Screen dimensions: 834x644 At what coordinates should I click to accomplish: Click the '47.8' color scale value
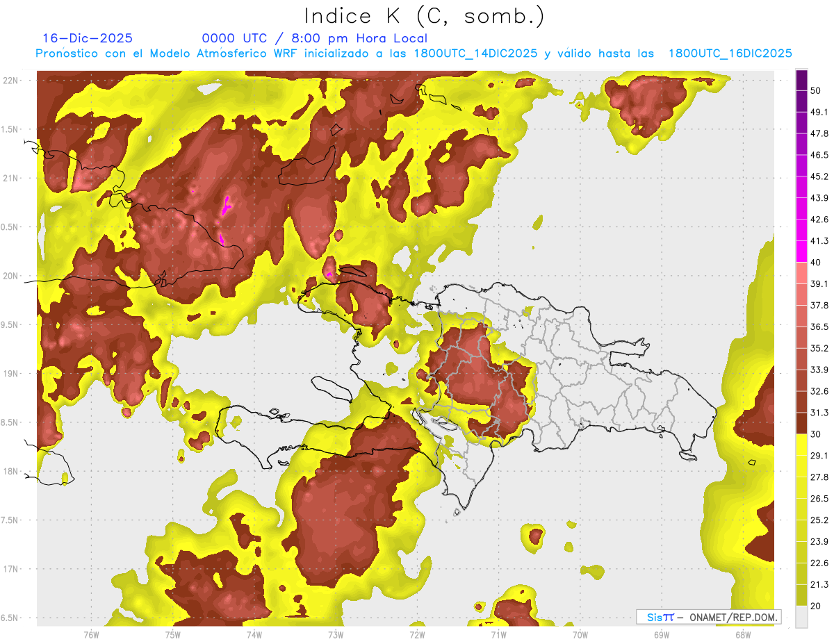[819, 133]
